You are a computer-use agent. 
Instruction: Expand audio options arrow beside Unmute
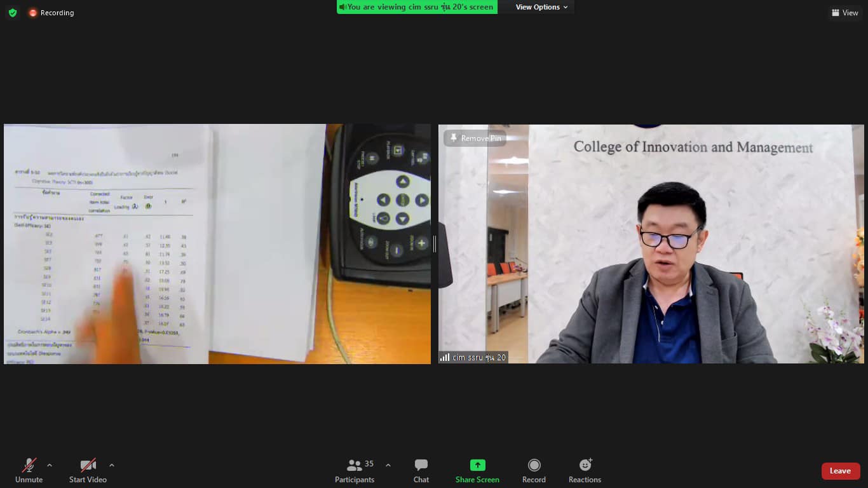tap(50, 465)
